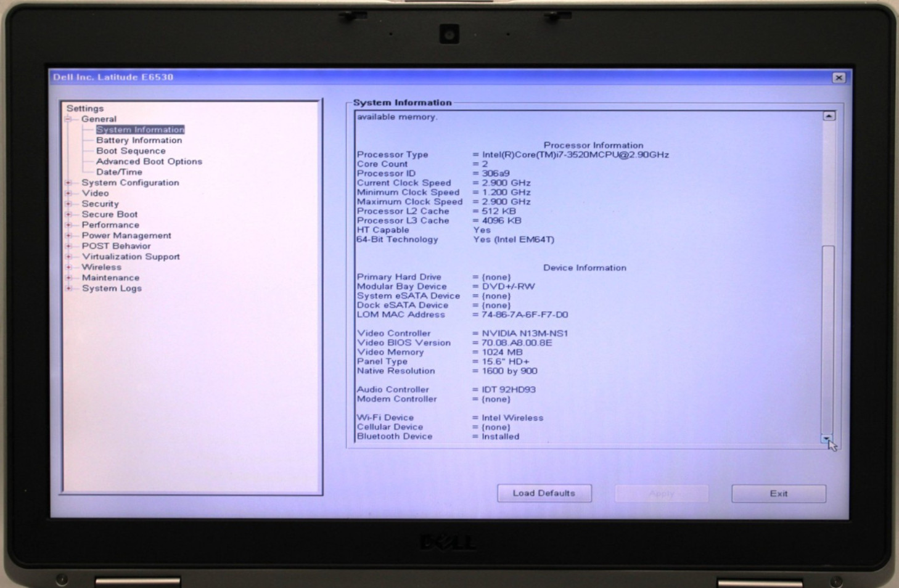This screenshot has height=588, width=899.
Task: Close the BIOS setup window
Action: coord(839,78)
